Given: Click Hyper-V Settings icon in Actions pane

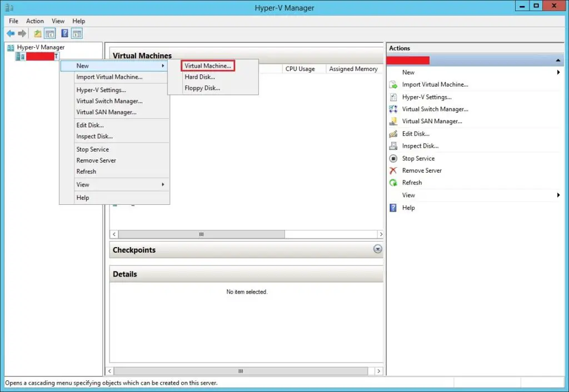Looking at the screenshot, I should [393, 97].
